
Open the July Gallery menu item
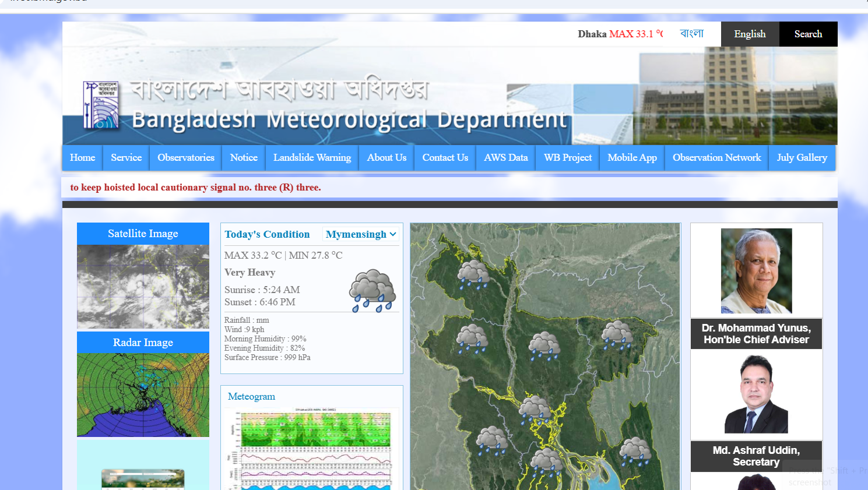point(802,157)
